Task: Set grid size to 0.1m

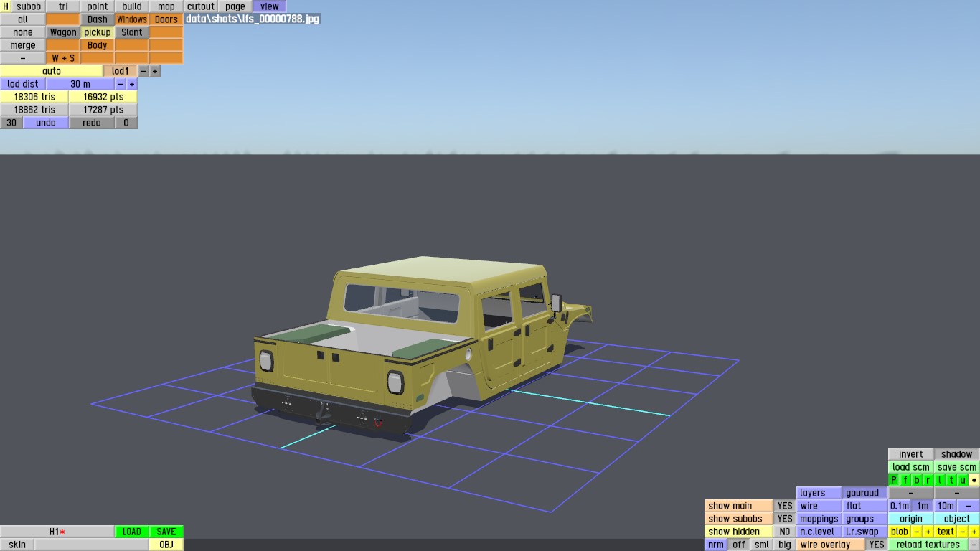Action: coord(900,506)
